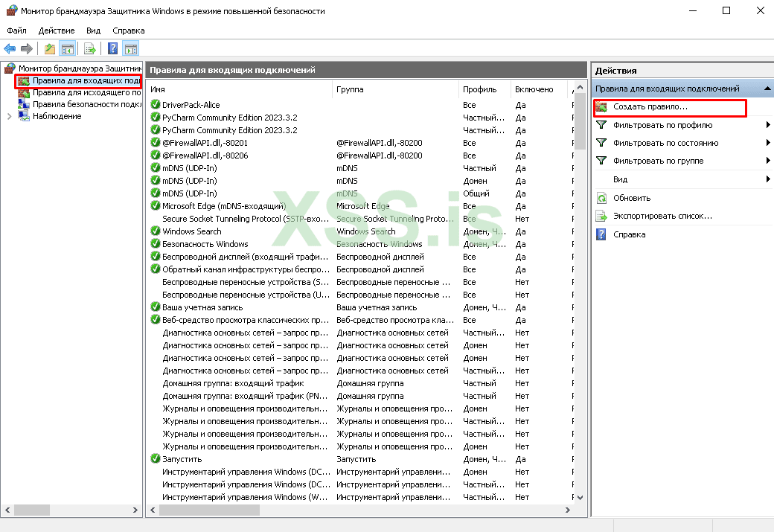Open the Фильтровать по группе submenu arrow
Screen dimensions: 774x532
(x=767, y=161)
